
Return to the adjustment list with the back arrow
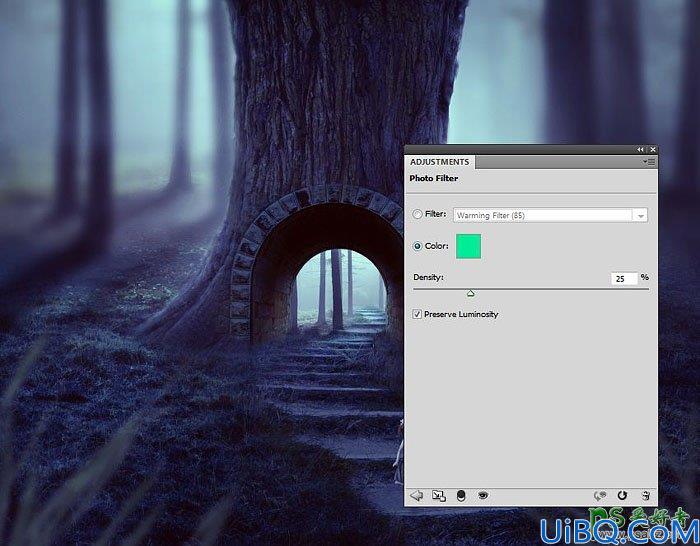417,496
